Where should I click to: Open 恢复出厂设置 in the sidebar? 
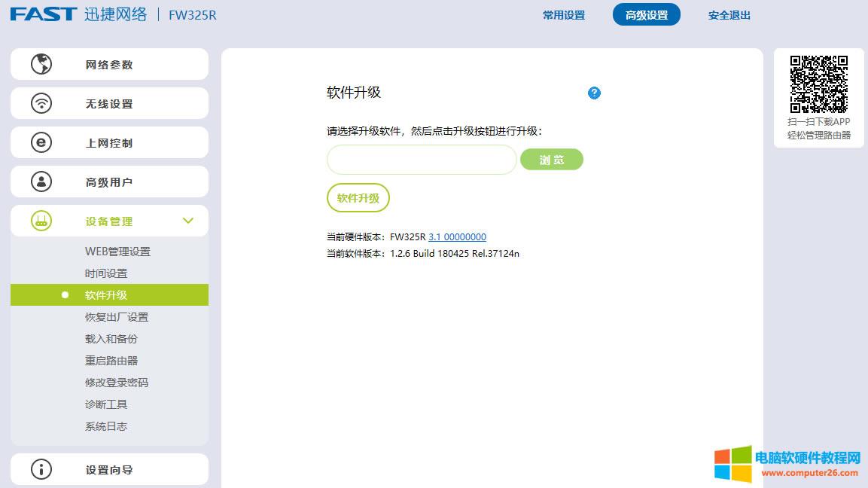pyautogui.click(x=117, y=316)
